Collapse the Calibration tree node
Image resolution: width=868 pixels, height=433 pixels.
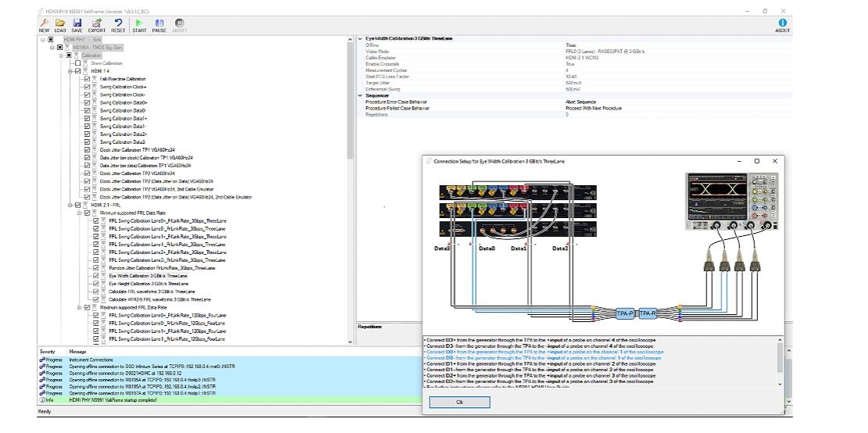(61, 55)
